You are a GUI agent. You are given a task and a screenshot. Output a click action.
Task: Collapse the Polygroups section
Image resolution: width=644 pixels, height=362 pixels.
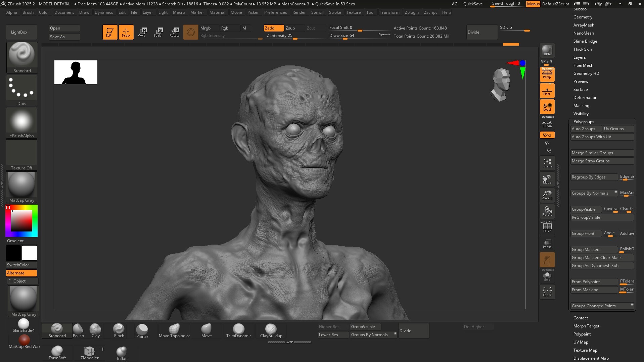[584, 122]
